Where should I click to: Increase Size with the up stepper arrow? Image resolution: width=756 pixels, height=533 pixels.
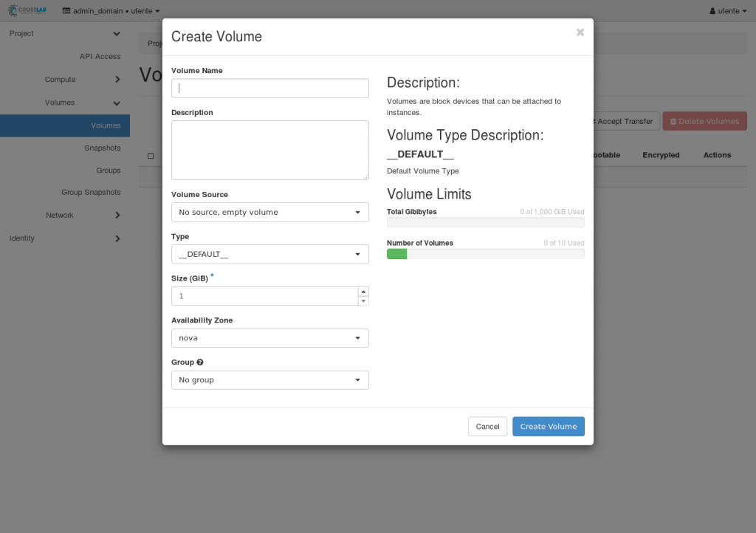(363, 292)
